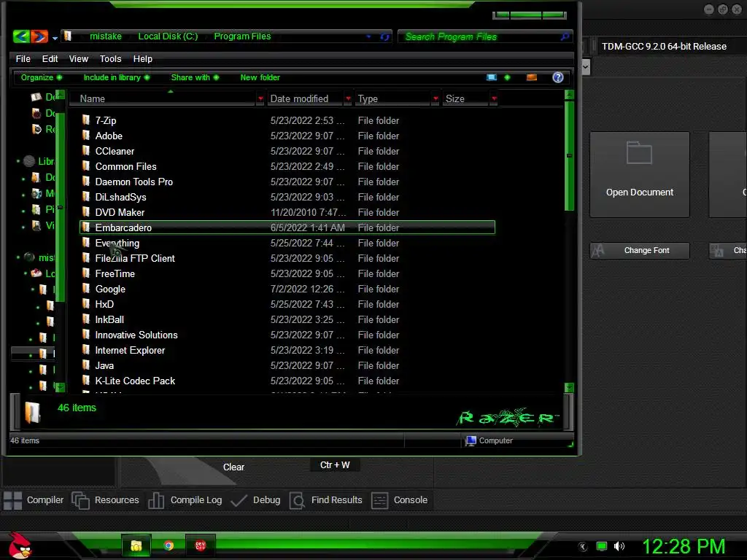Open Share with dropdown
This screenshot has height=560, width=747.
195,77
